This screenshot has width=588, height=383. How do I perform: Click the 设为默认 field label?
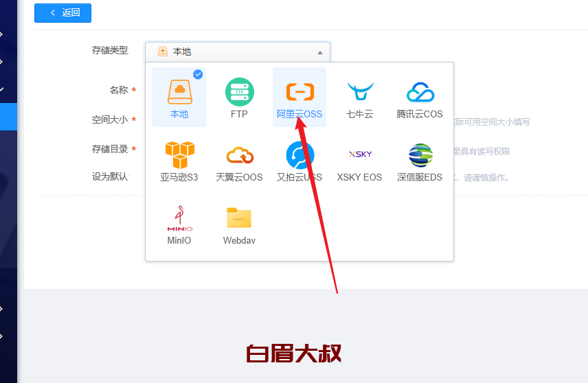(110, 176)
